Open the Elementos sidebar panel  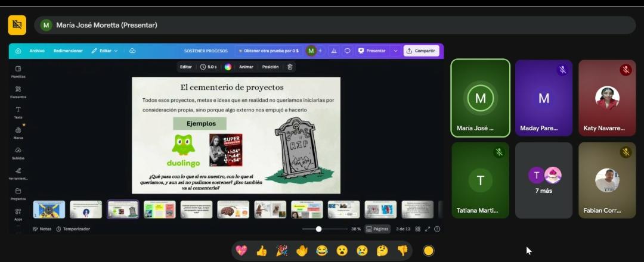pos(18,92)
